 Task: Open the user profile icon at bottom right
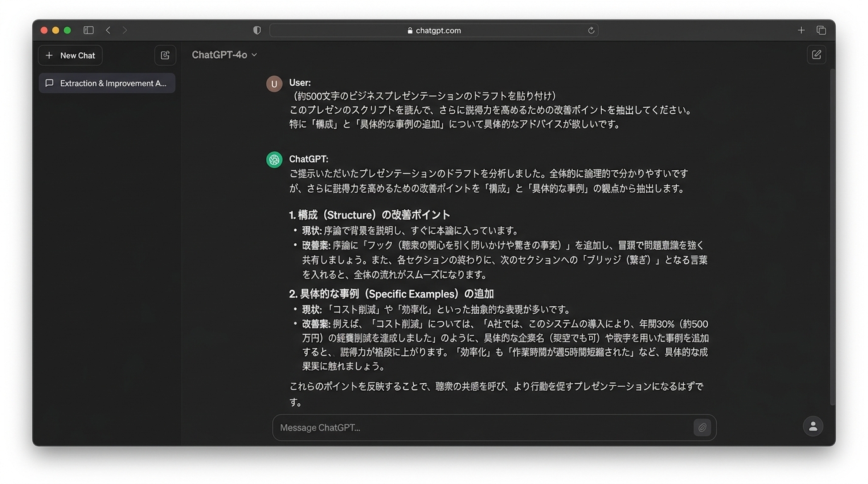[813, 427]
